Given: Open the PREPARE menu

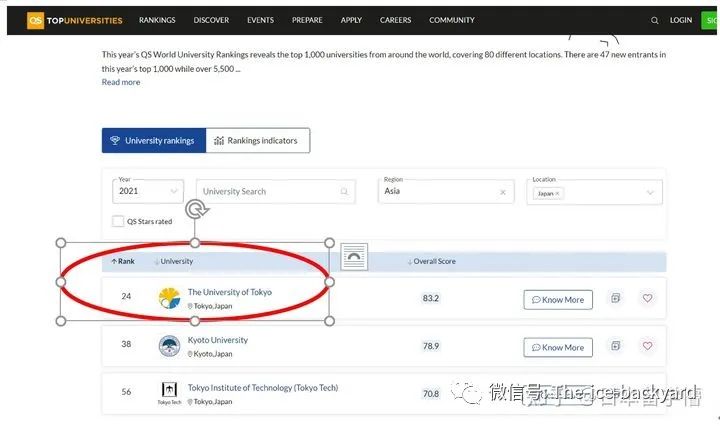Looking at the screenshot, I should [307, 20].
